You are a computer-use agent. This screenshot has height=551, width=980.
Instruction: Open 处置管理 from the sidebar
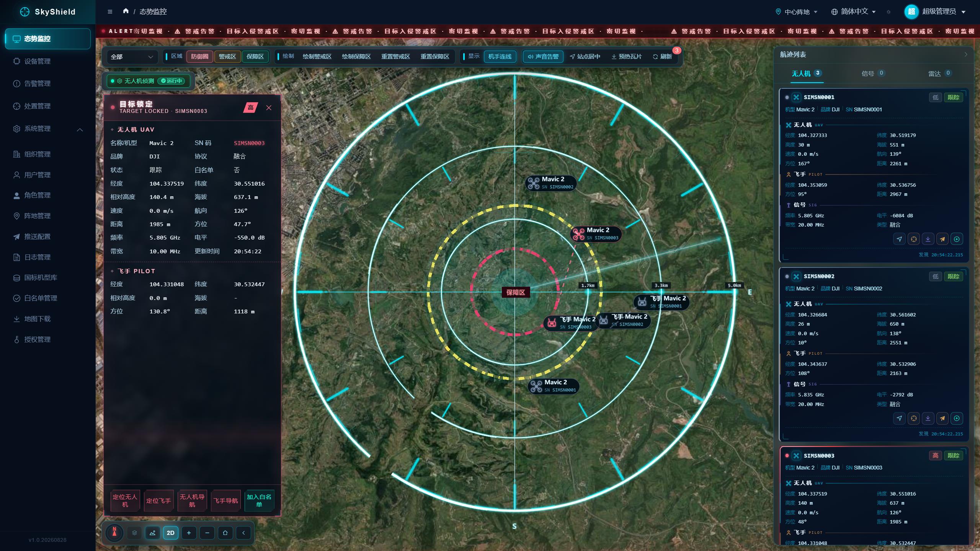click(x=47, y=106)
